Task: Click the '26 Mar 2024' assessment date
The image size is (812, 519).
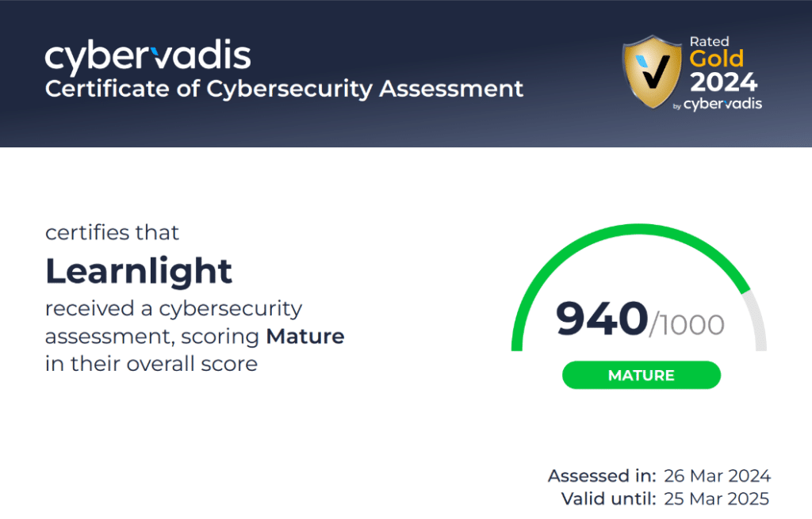Action: pyautogui.click(x=717, y=475)
